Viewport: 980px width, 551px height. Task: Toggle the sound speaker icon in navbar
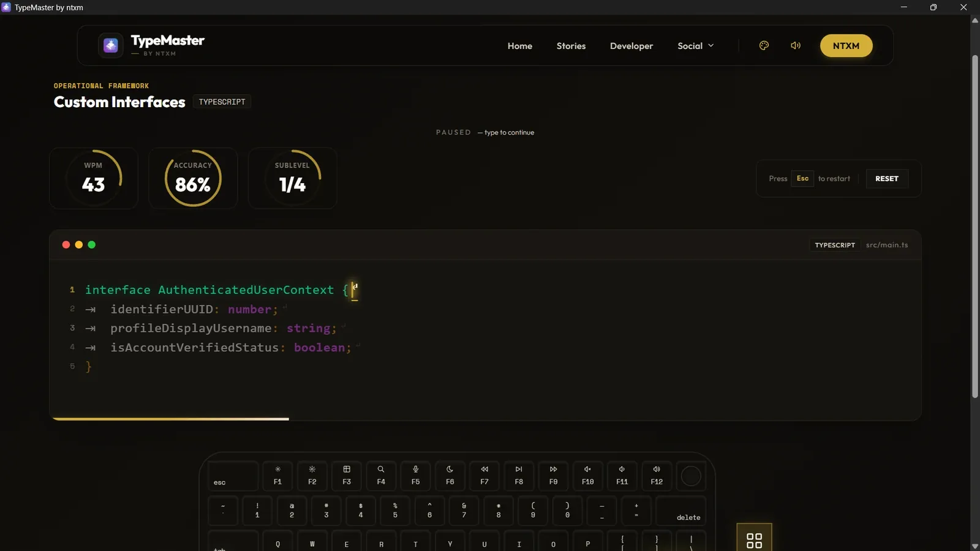[796, 45]
